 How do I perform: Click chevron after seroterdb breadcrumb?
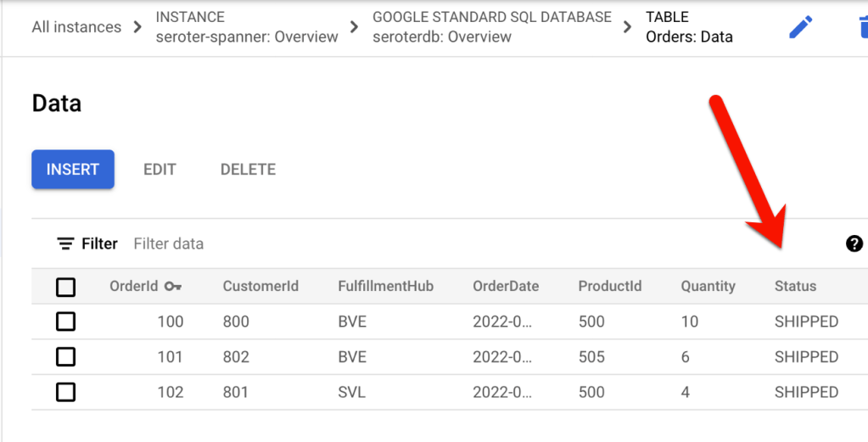(x=628, y=27)
